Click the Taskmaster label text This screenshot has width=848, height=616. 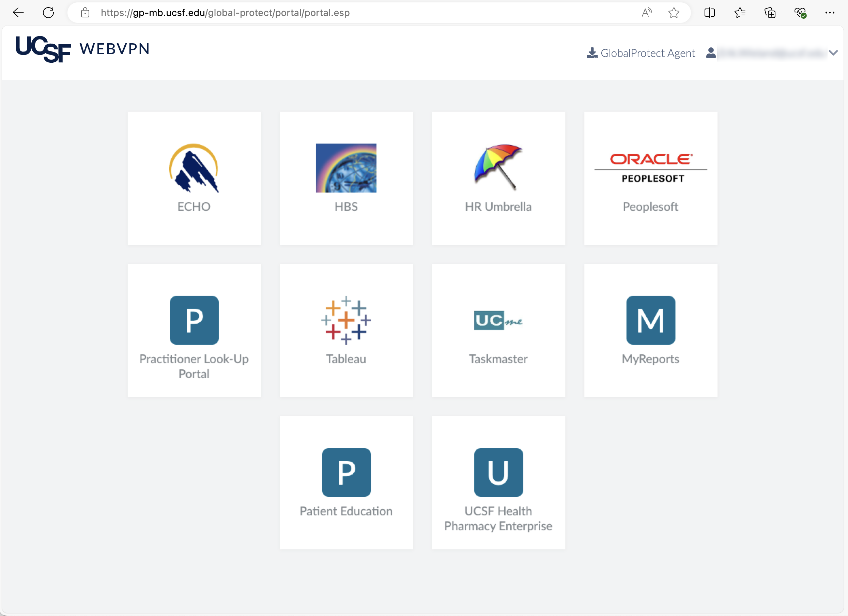coord(498,359)
